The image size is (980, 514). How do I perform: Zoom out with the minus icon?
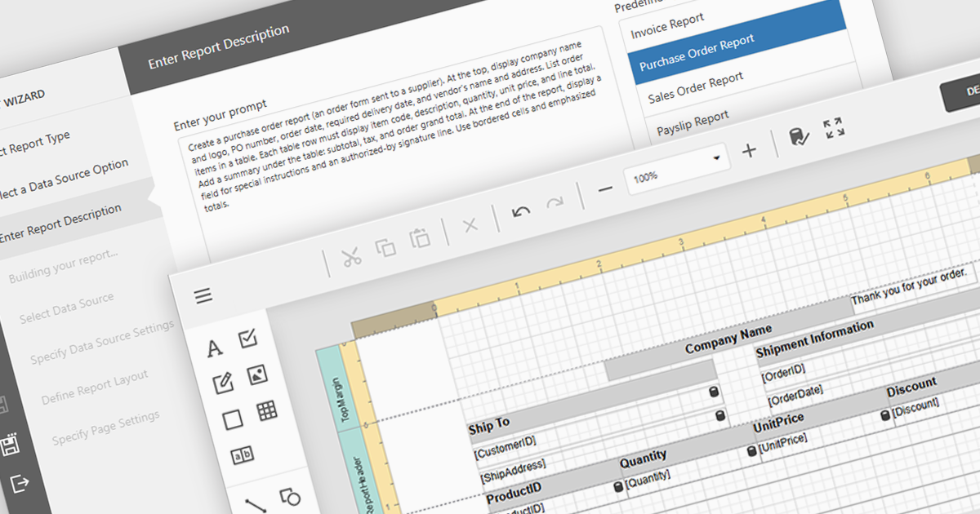pos(605,189)
